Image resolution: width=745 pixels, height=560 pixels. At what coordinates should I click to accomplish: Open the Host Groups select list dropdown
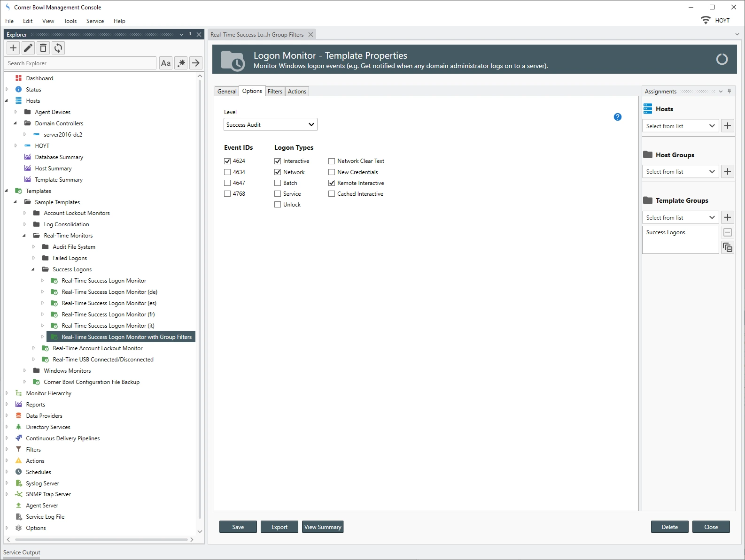click(x=680, y=172)
